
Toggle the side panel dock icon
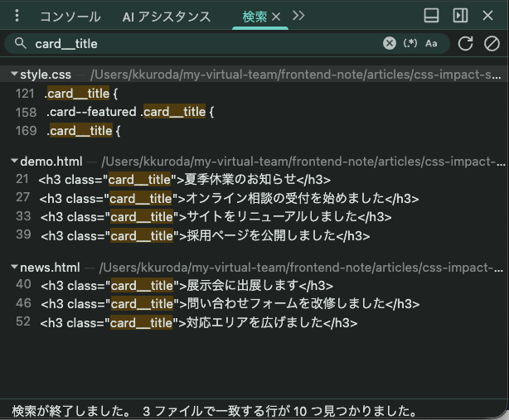click(x=460, y=16)
